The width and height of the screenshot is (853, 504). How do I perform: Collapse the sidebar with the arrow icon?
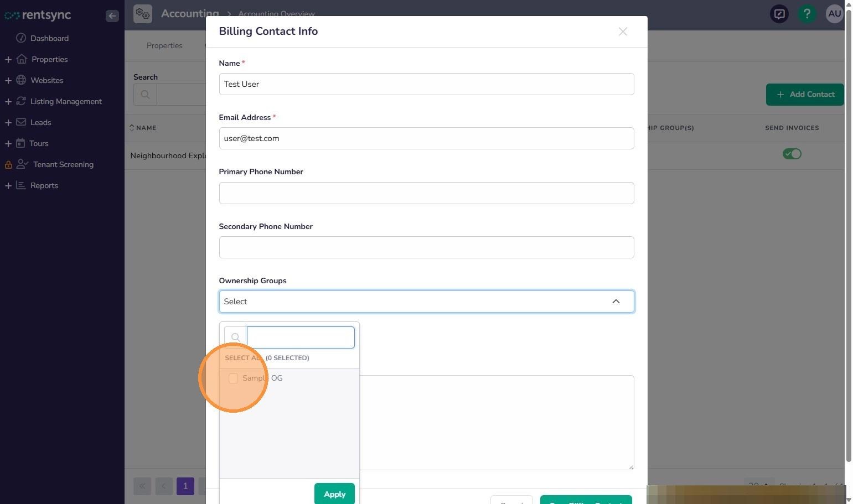click(112, 16)
